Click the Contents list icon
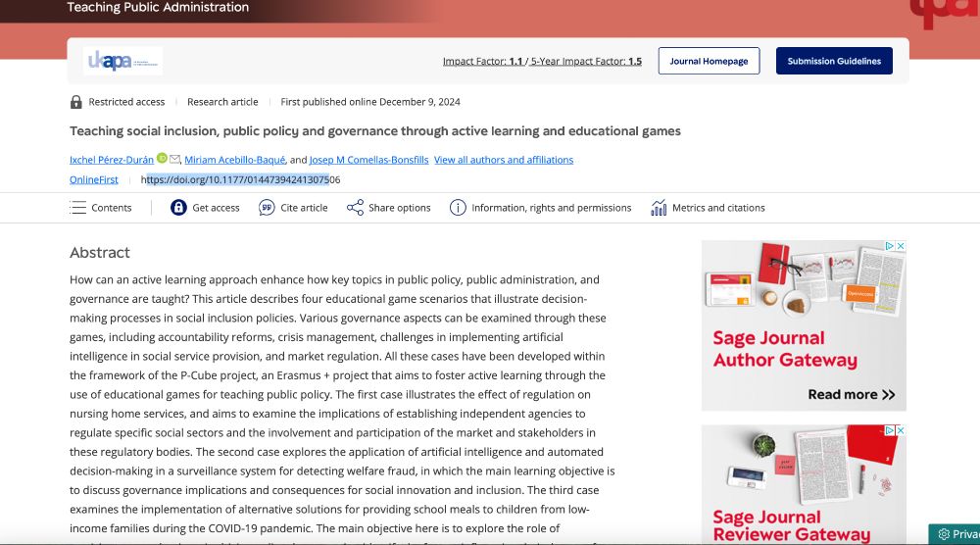This screenshot has height=545, width=980. (78, 208)
